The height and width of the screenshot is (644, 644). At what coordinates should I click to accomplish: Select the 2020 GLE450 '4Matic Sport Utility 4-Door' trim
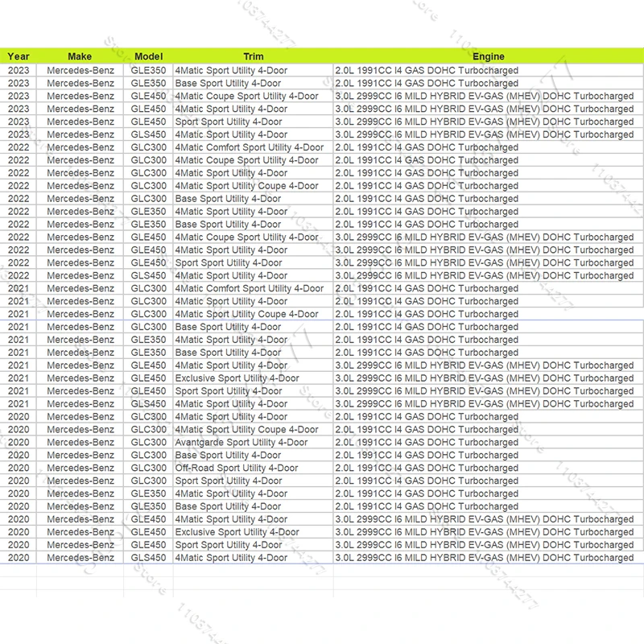click(253, 519)
